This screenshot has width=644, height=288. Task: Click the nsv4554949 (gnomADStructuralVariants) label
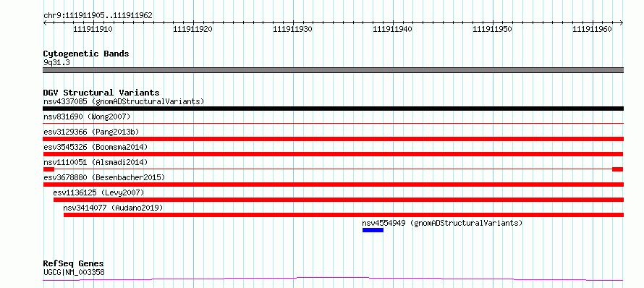tap(442, 223)
